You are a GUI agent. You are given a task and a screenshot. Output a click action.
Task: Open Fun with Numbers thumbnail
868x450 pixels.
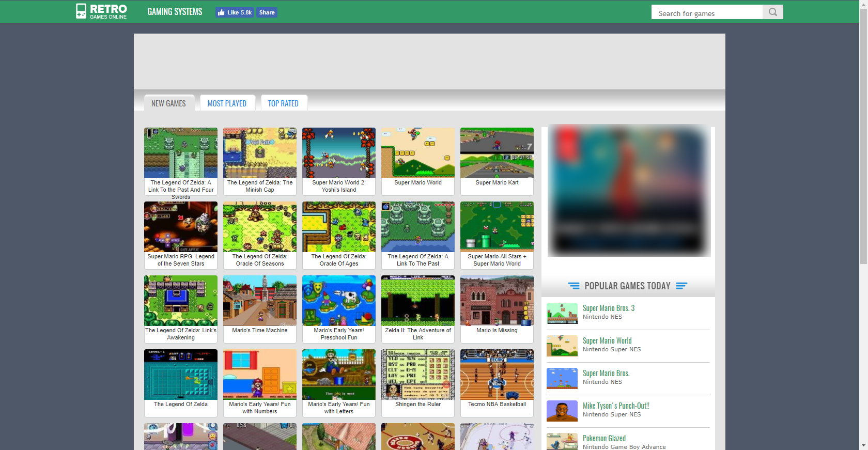tap(260, 375)
